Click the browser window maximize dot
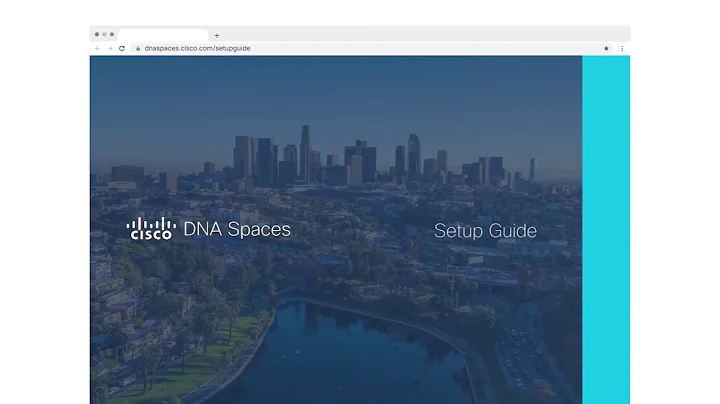Viewport: 720px width, 404px height. click(112, 34)
